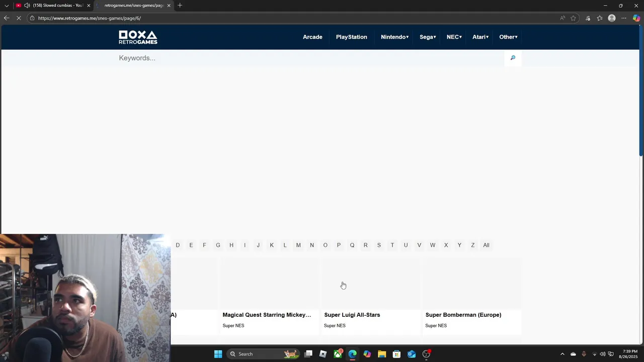Click the Super Bomberman (Europe) thumbnail
This screenshot has width=644, height=362.
tap(472, 284)
